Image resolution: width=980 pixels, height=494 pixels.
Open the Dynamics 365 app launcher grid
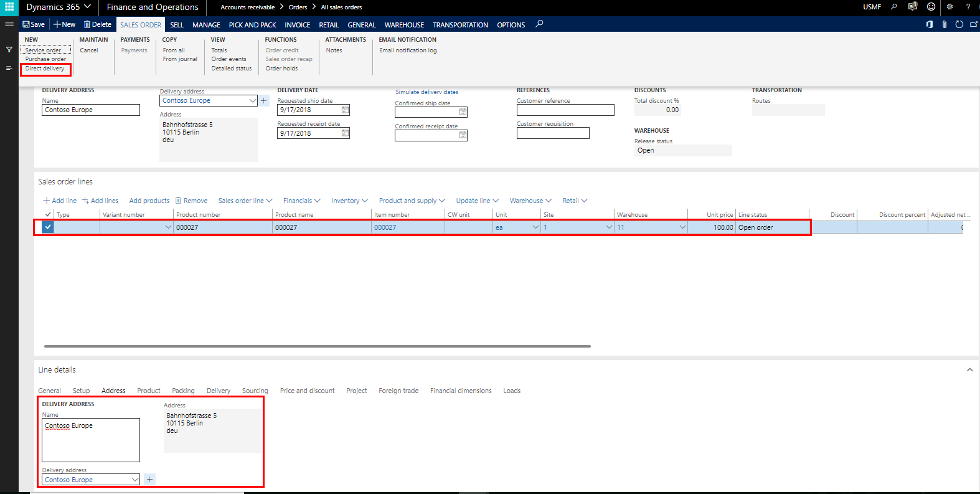(x=9, y=7)
